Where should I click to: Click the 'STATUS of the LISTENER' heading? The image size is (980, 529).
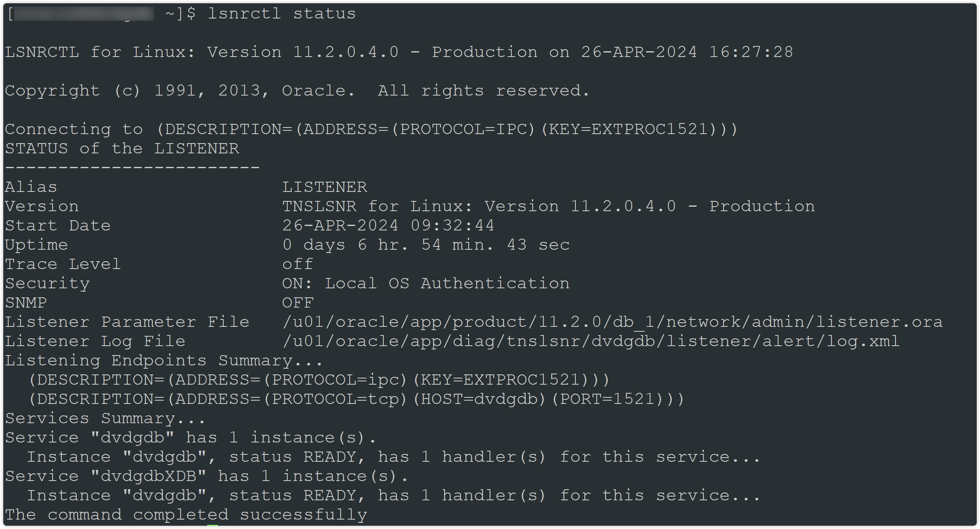click(x=122, y=148)
